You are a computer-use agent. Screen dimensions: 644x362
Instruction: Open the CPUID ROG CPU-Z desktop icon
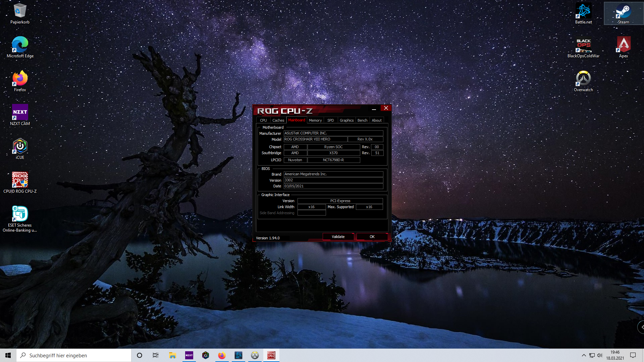[20, 182]
